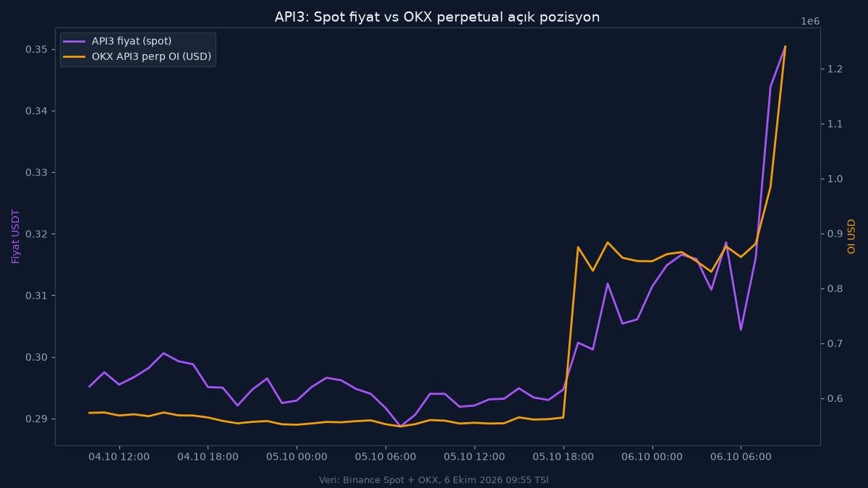This screenshot has height=488, width=868.
Task: Click the left axis tick 0.34
Action: coord(36,111)
